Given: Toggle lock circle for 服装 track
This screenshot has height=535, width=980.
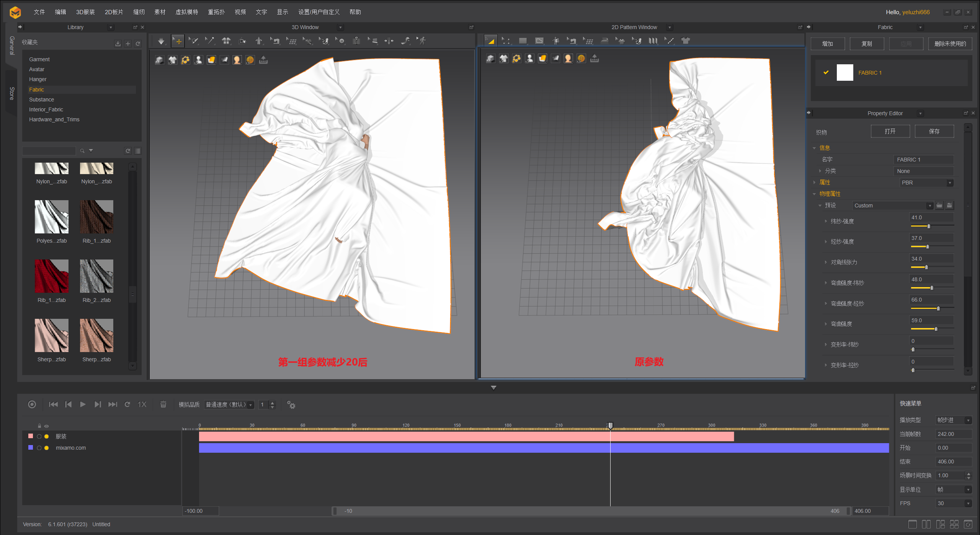Looking at the screenshot, I should coord(39,436).
